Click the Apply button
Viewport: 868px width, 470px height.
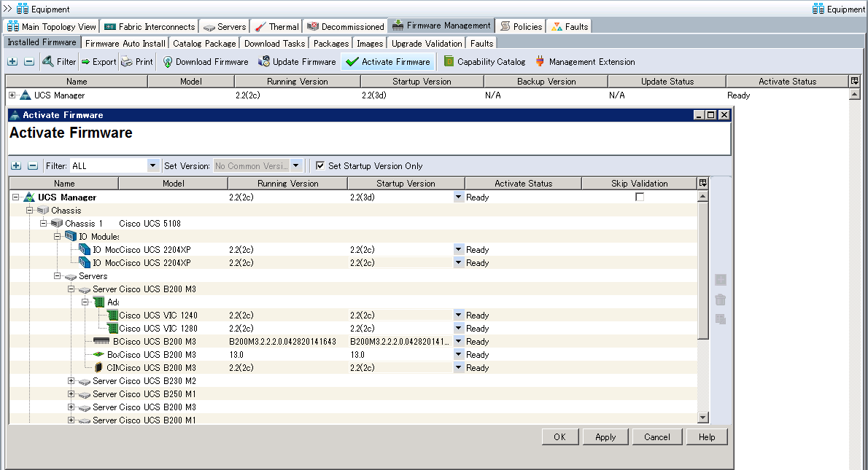click(x=605, y=436)
